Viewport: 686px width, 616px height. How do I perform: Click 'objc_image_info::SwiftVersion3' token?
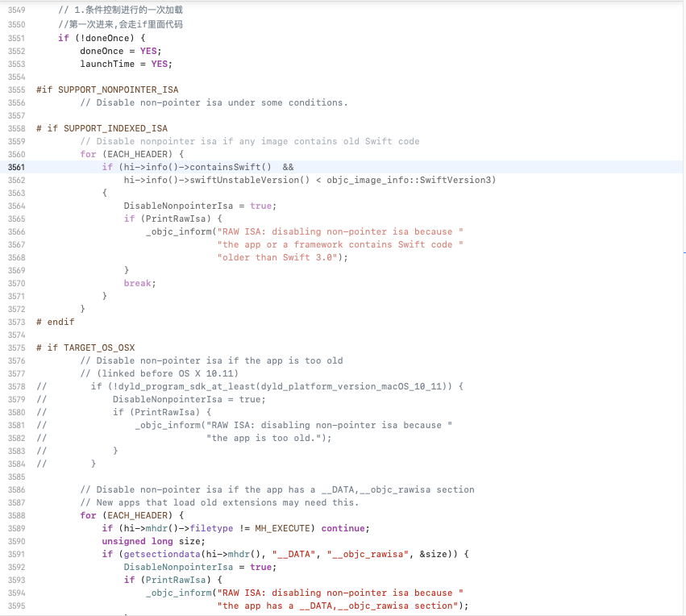pyautogui.click(x=409, y=180)
